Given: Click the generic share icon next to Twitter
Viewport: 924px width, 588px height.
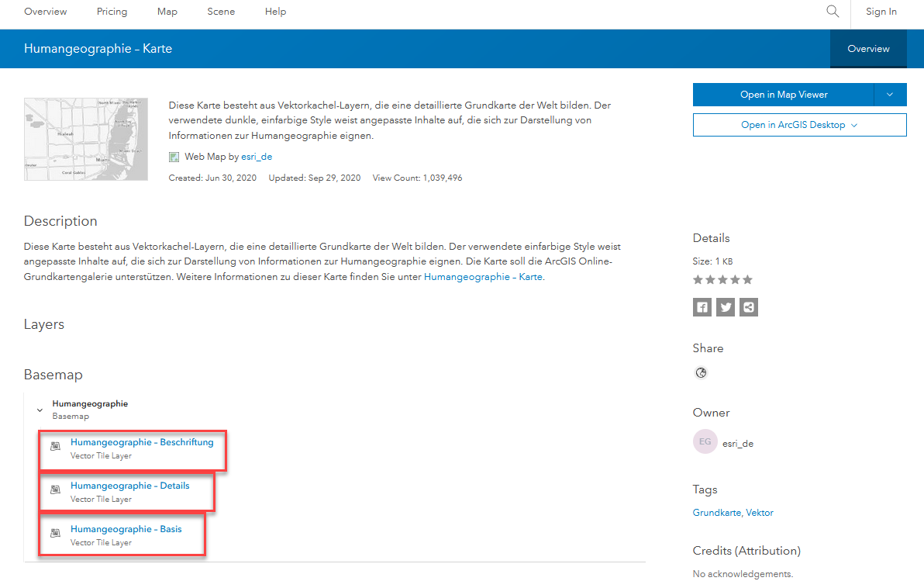Looking at the screenshot, I should click(748, 306).
